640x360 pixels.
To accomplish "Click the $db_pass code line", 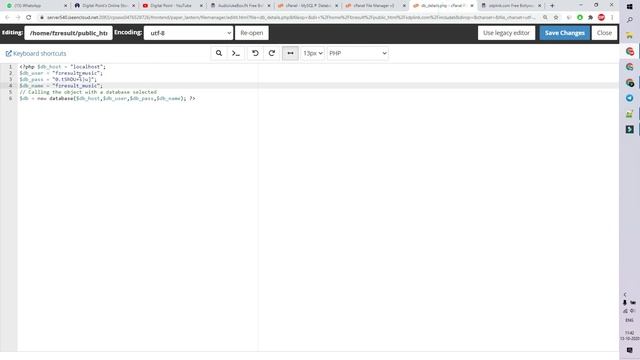I will (58, 79).
